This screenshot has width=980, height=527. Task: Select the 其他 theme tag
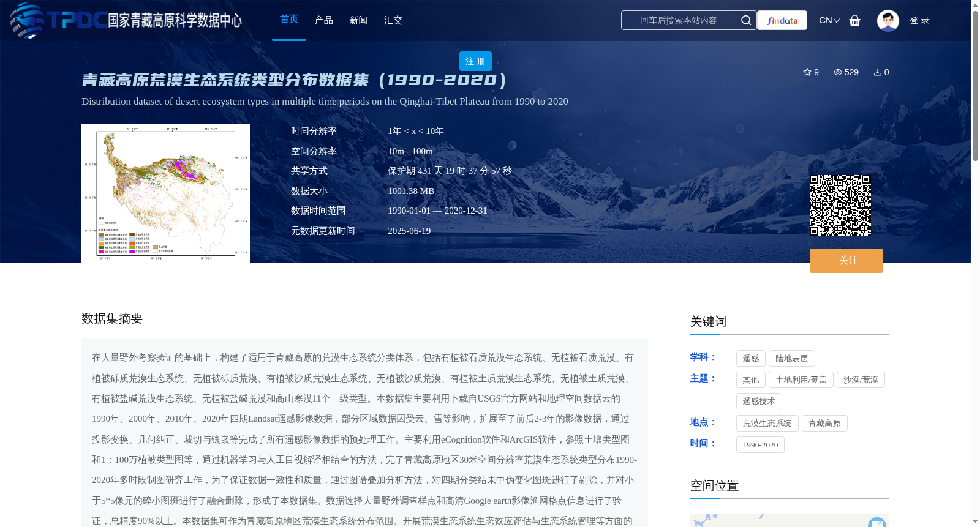(x=751, y=380)
